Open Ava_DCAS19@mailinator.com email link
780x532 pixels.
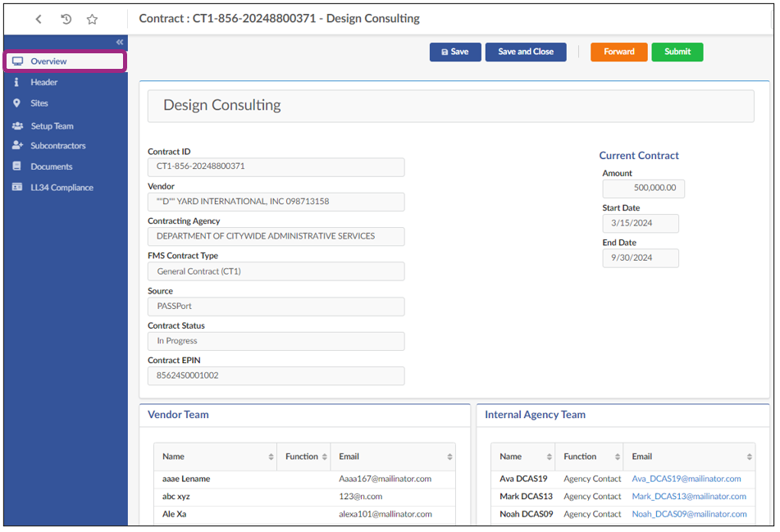click(689, 479)
